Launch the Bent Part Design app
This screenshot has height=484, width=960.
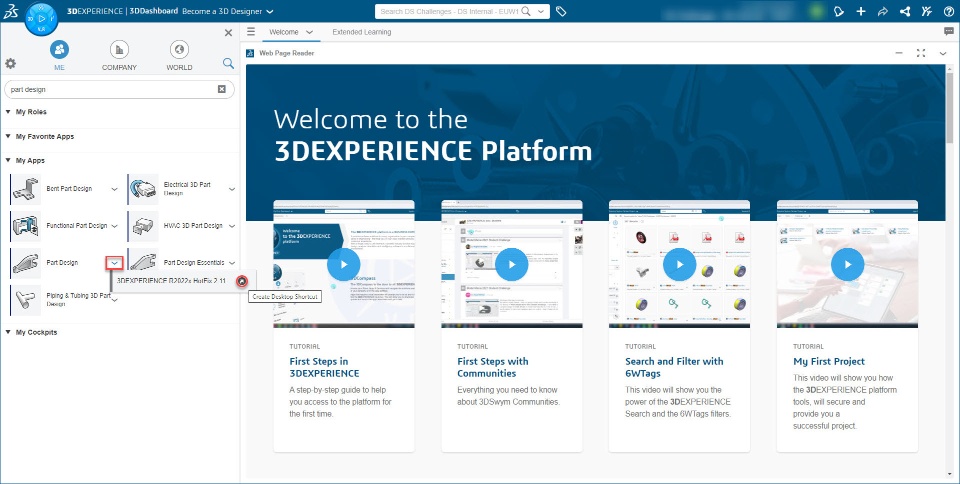click(26, 189)
